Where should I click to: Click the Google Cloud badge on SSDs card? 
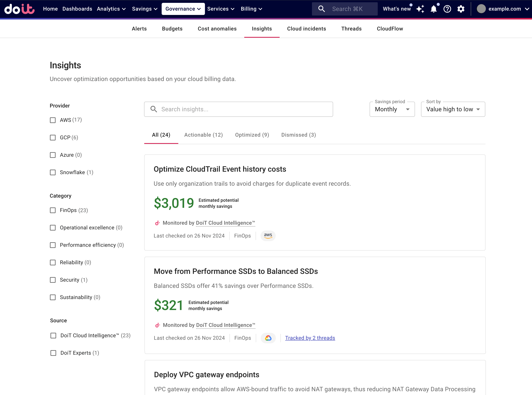point(268,338)
